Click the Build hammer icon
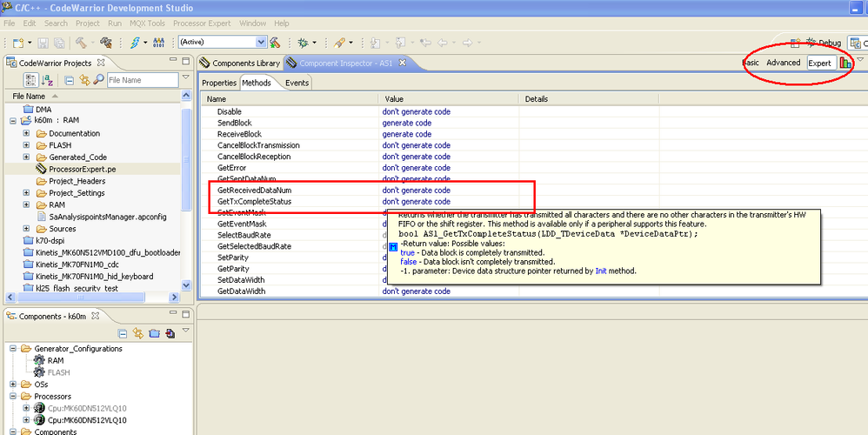 pyautogui.click(x=81, y=43)
